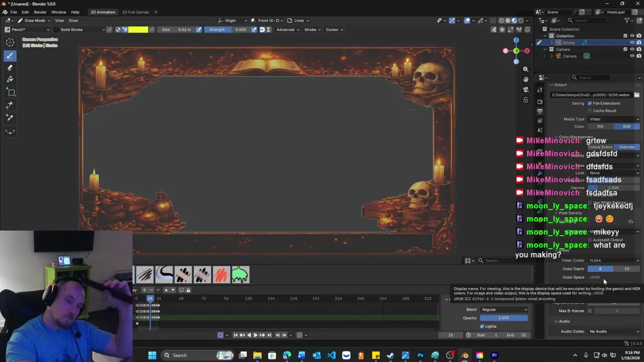The height and width of the screenshot is (362, 644).
Task: Open the Blend mode Regular dropdown
Action: coord(504,310)
